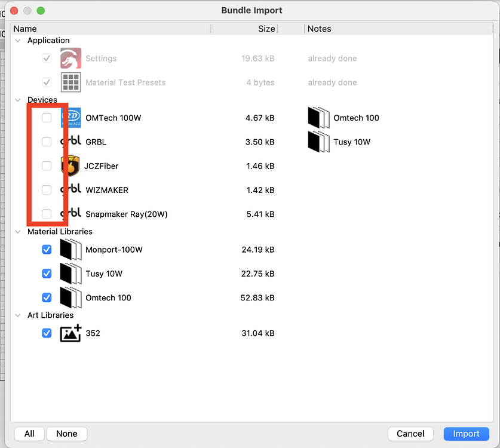Click the Material Test Presets grid icon

[71, 82]
